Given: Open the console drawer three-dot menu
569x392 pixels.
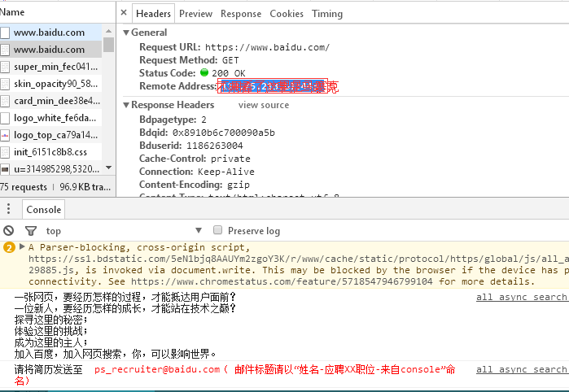Looking at the screenshot, I should tap(8, 209).
